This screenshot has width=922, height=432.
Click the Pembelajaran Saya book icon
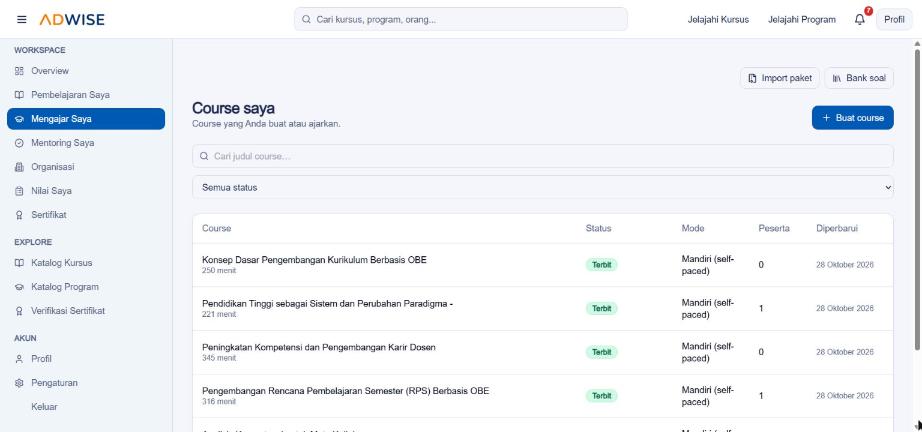tap(19, 95)
